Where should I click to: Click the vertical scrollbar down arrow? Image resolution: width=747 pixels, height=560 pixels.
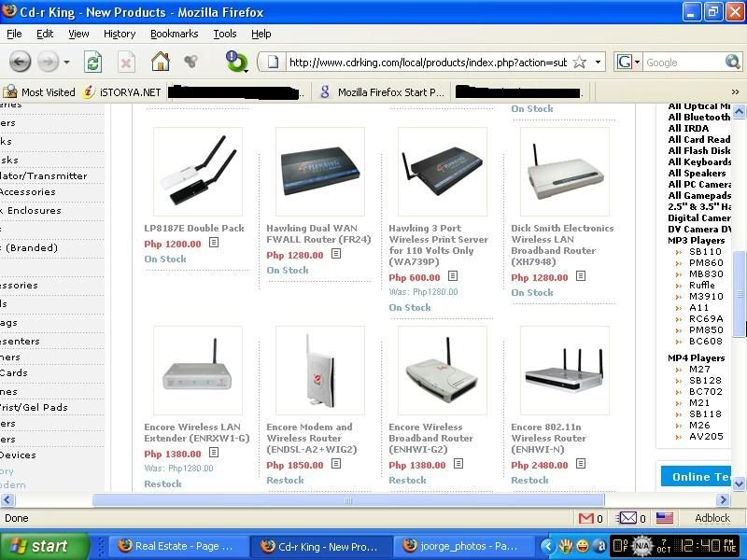(739, 484)
